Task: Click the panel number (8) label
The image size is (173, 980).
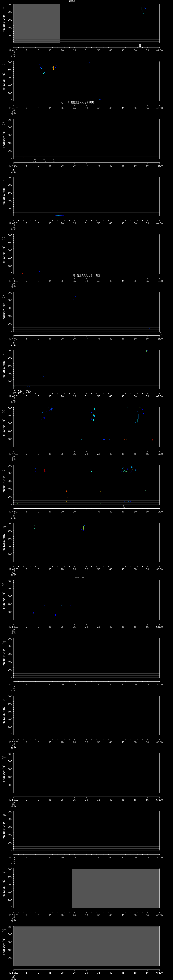Action: click(3, 411)
